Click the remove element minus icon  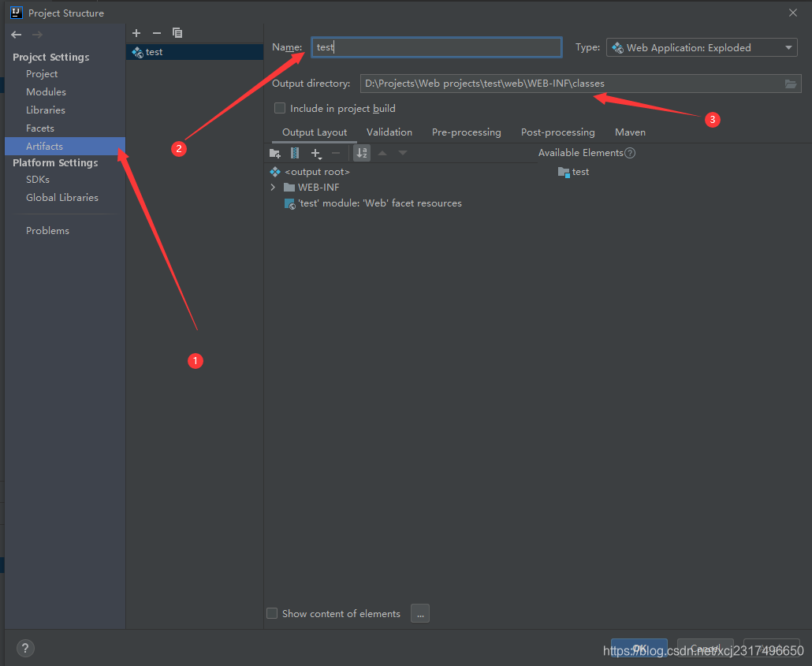[336, 153]
